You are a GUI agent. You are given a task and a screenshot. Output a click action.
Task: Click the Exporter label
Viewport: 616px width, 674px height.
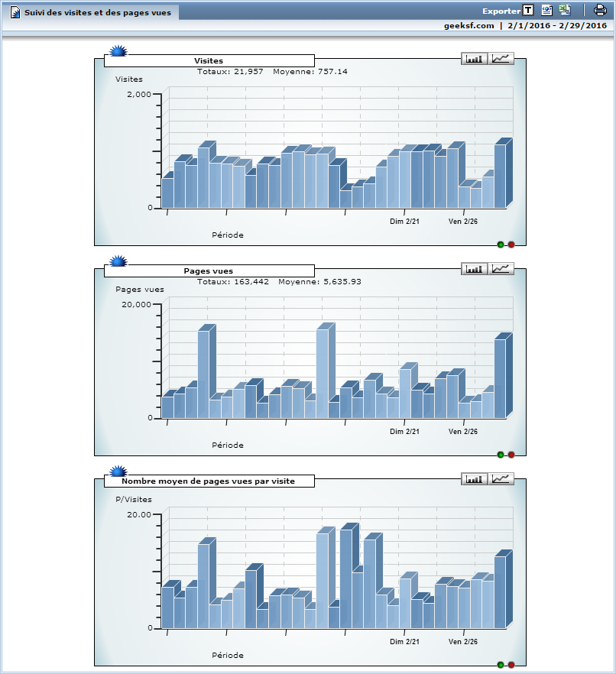pyautogui.click(x=501, y=11)
